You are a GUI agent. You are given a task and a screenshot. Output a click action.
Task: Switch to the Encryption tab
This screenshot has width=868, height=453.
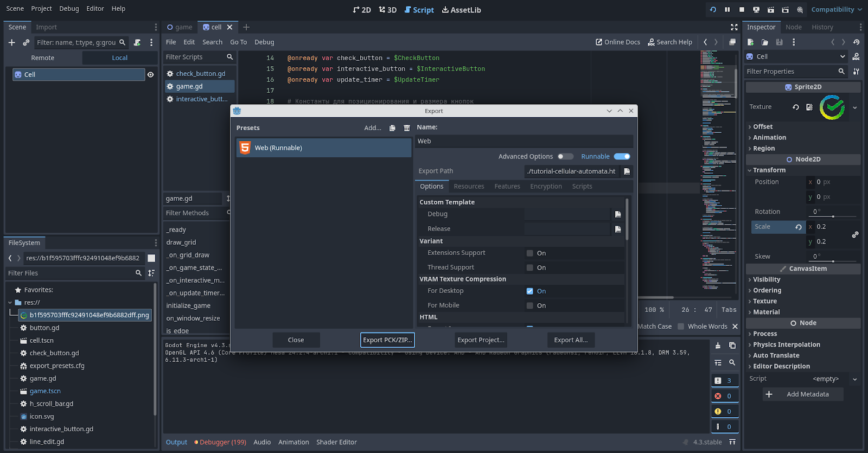[x=546, y=187]
